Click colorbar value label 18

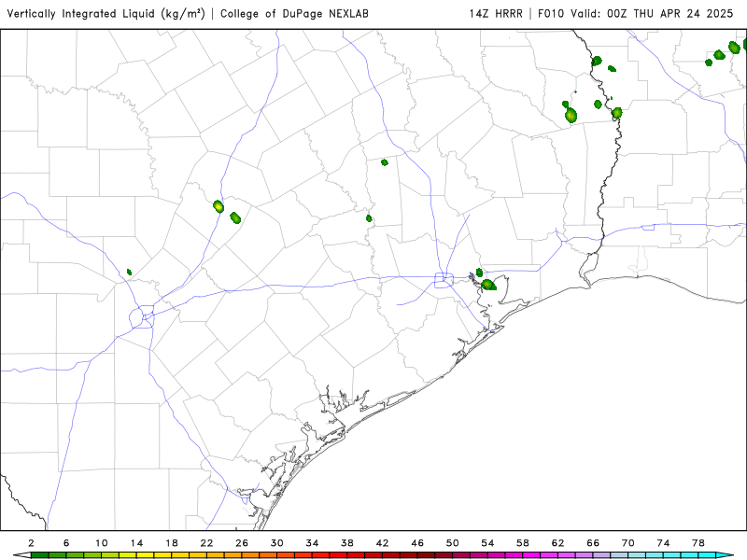pos(172,543)
